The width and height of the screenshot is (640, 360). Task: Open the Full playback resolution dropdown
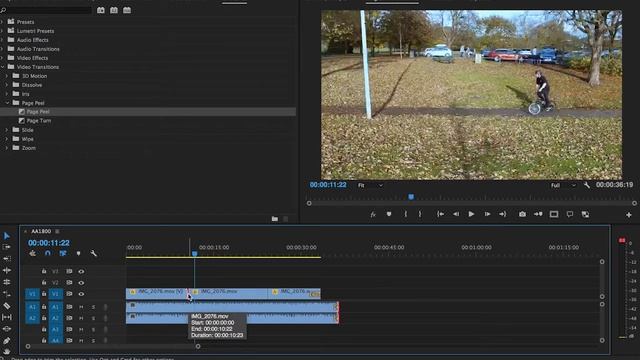(563, 185)
